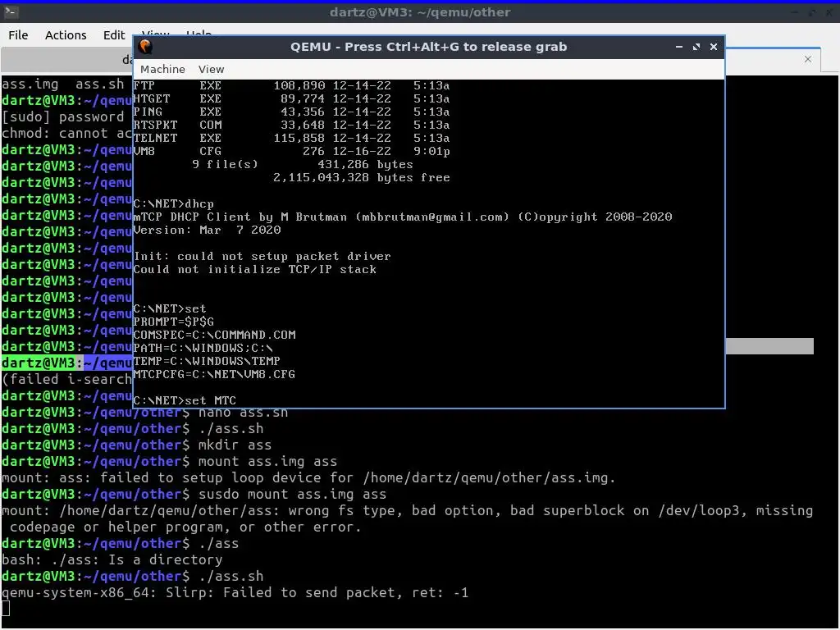
Task: Click 'Version: Mar 7 2020' line
Action: (x=207, y=230)
